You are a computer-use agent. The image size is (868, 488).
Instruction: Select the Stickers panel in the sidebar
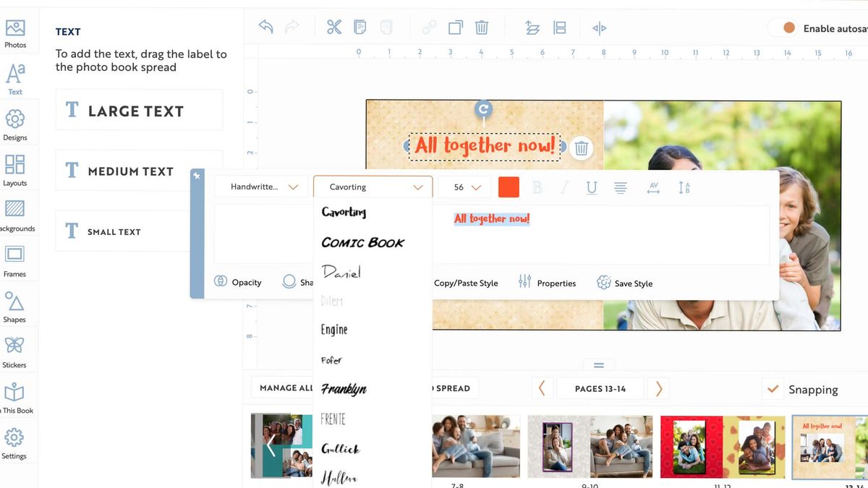[15, 349]
